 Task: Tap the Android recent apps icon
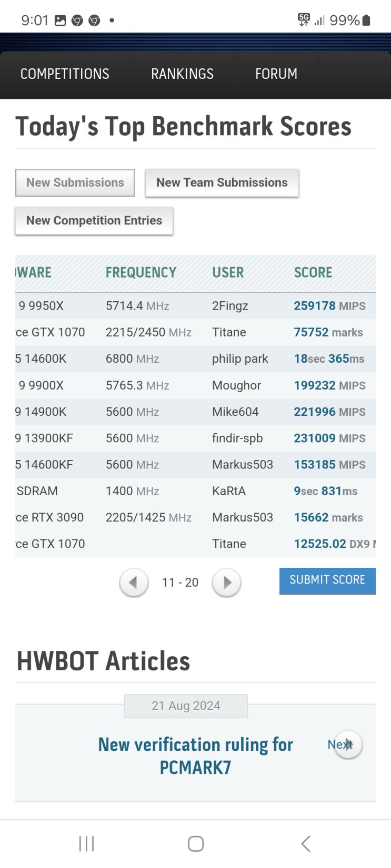86,844
